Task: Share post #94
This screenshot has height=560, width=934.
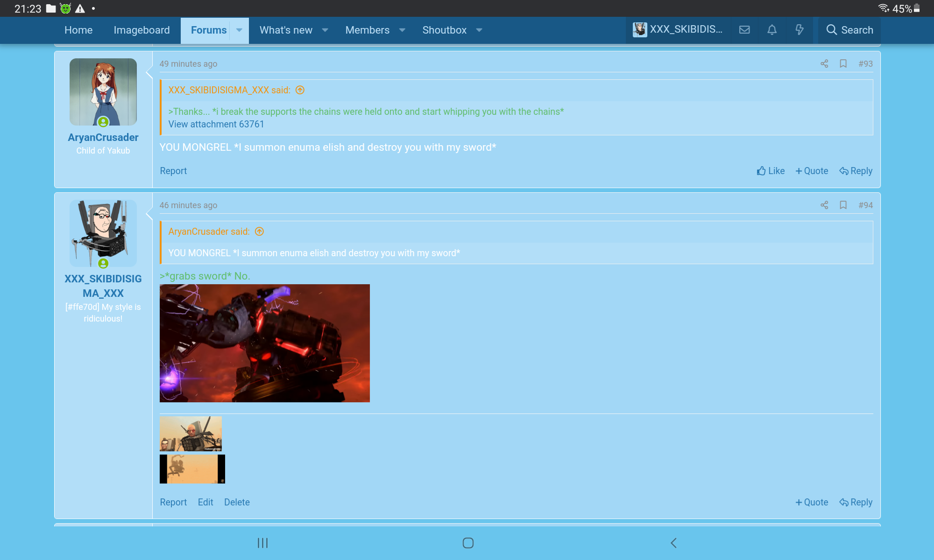Action: point(824,205)
